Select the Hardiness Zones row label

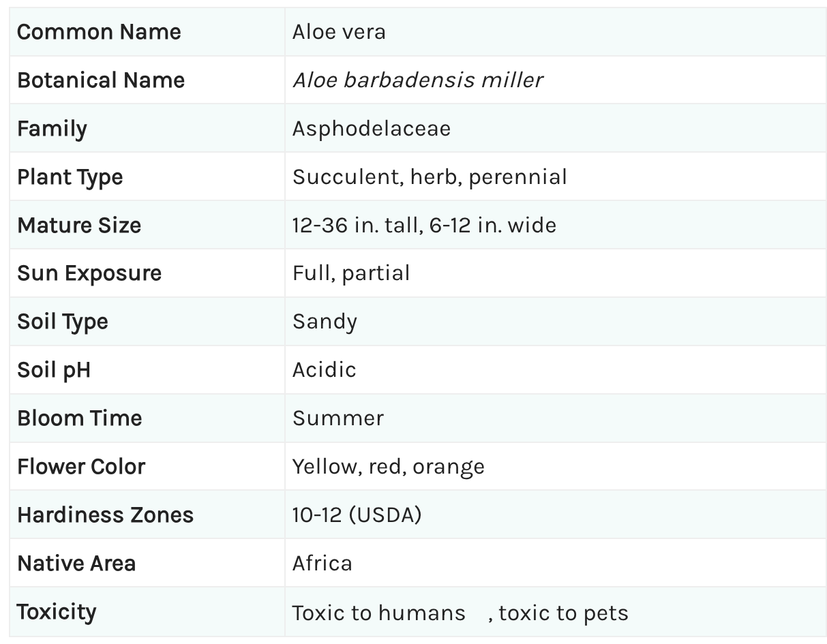(106, 515)
